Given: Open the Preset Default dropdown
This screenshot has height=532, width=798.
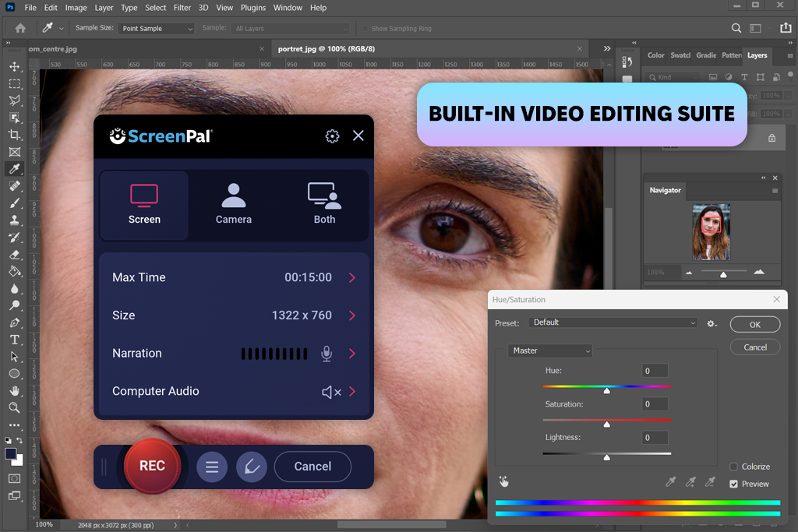Looking at the screenshot, I should (613, 322).
